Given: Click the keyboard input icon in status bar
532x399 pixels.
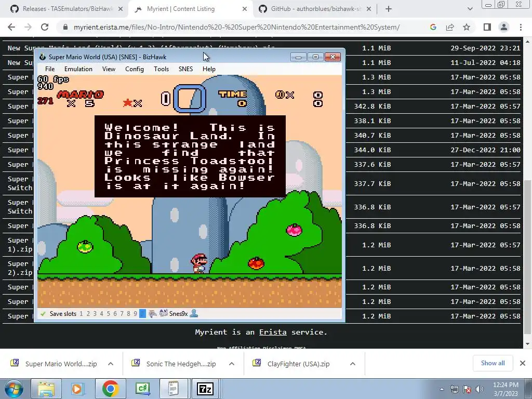Looking at the screenshot, I should tap(164, 313).
